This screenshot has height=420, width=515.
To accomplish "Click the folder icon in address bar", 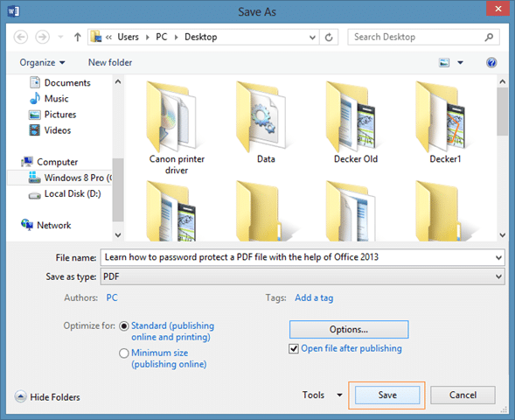I will click(96, 37).
